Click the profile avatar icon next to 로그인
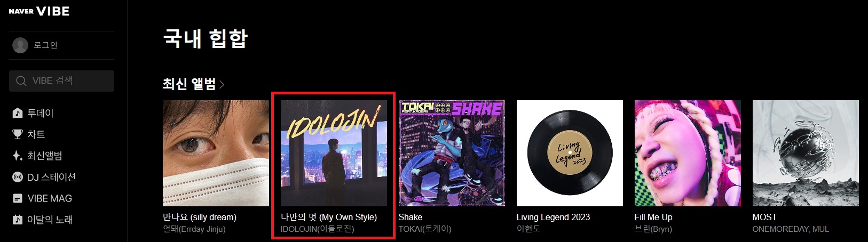The height and width of the screenshot is (242, 868). (20, 45)
